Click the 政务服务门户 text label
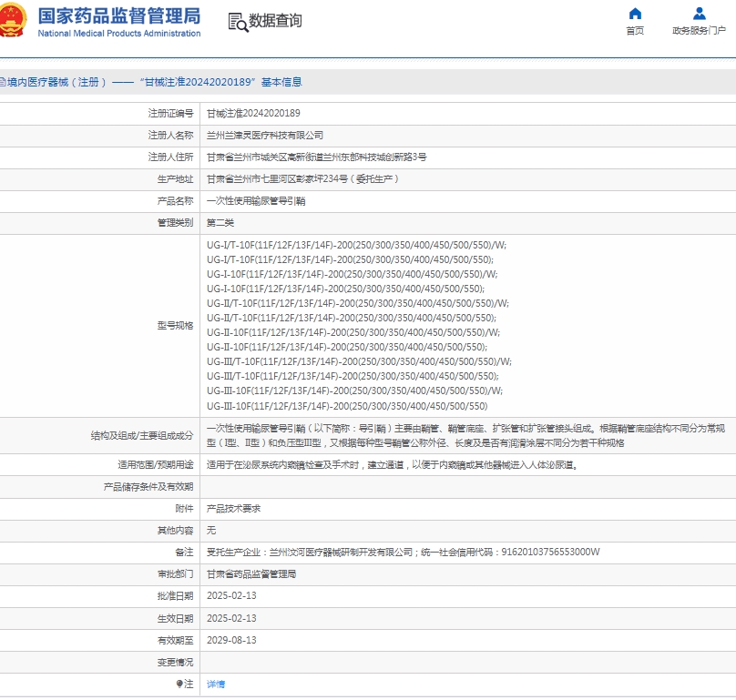 [699, 31]
